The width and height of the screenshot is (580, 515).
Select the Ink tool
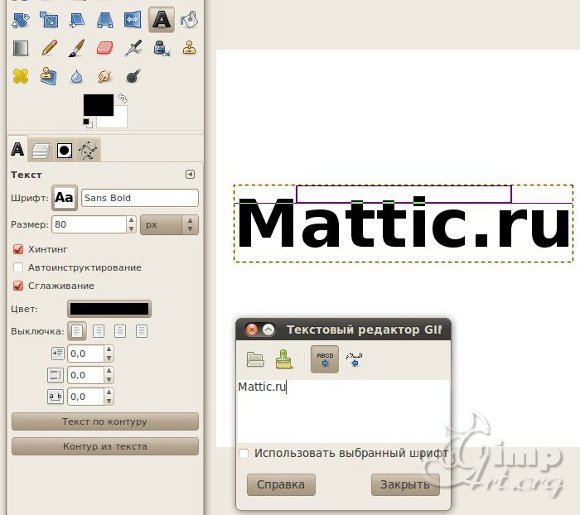(162, 48)
